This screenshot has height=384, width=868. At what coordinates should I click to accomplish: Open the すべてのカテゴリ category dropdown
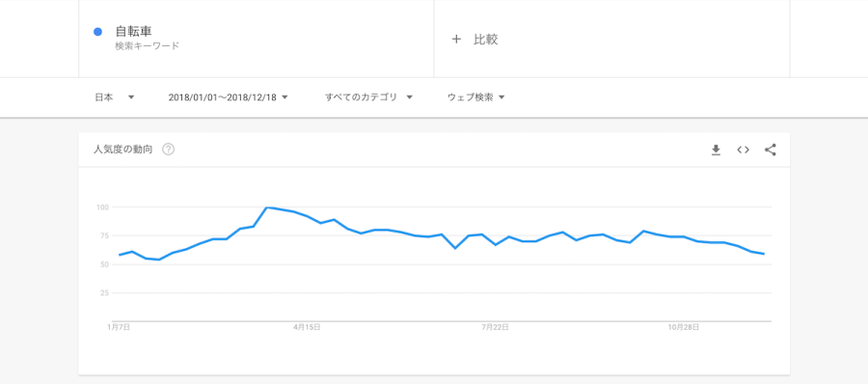(x=368, y=97)
